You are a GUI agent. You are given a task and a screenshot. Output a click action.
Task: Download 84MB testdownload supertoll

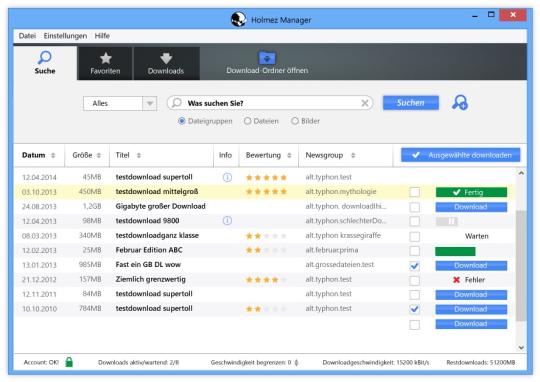(471, 295)
